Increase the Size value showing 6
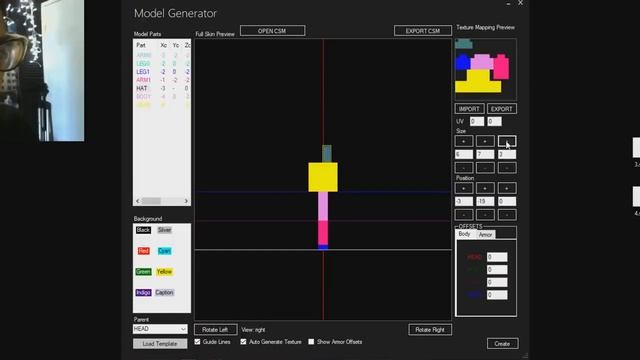 tap(464, 141)
